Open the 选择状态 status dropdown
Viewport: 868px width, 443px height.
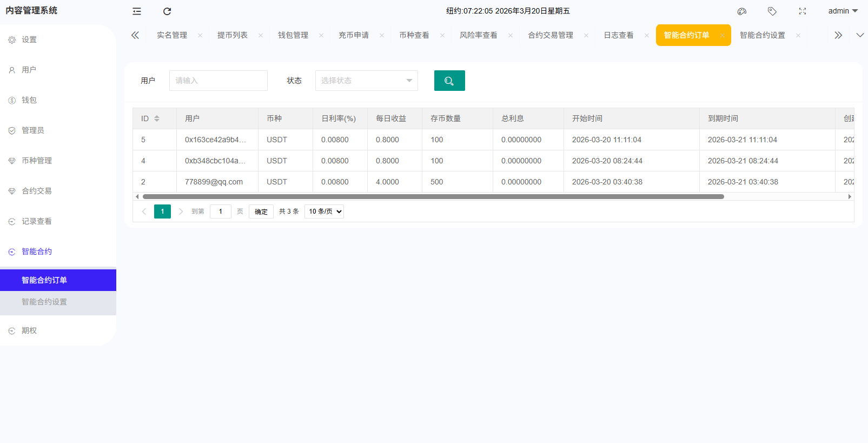coord(366,81)
